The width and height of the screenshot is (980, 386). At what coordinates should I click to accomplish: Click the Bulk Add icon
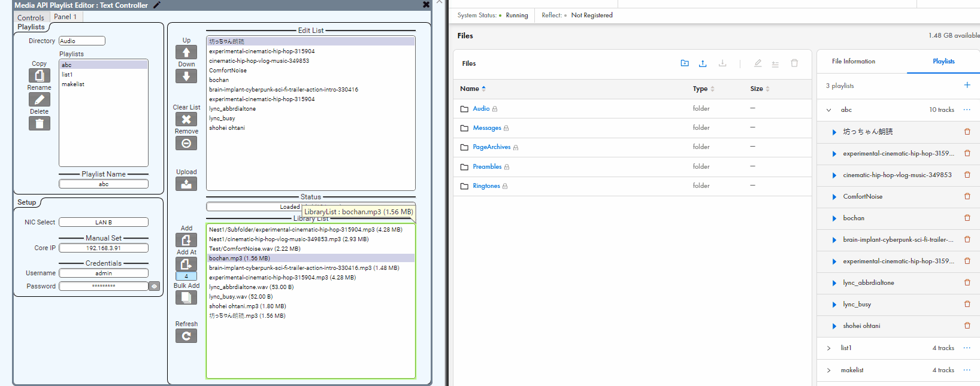click(186, 297)
